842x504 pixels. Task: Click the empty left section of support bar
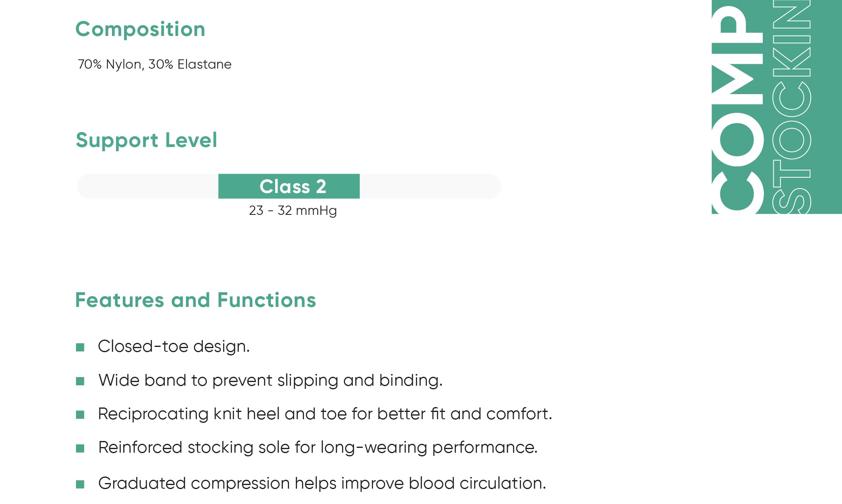(x=148, y=186)
